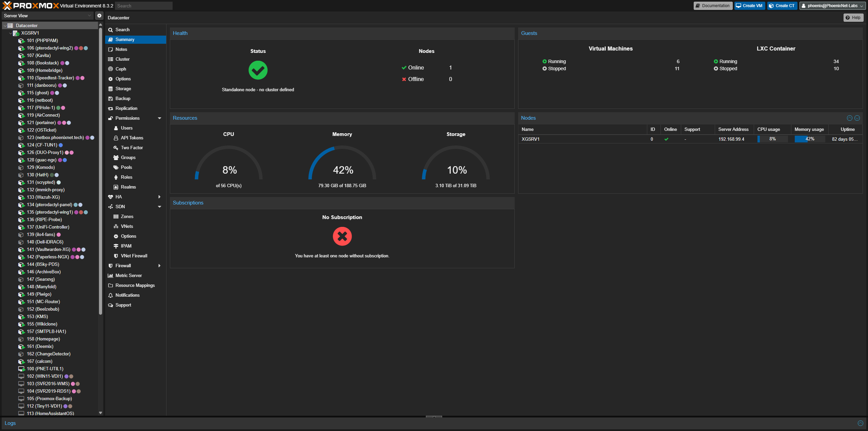Click the Create VM icon button
This screenshot has height=431, width=868.
[x=750, y=5]
